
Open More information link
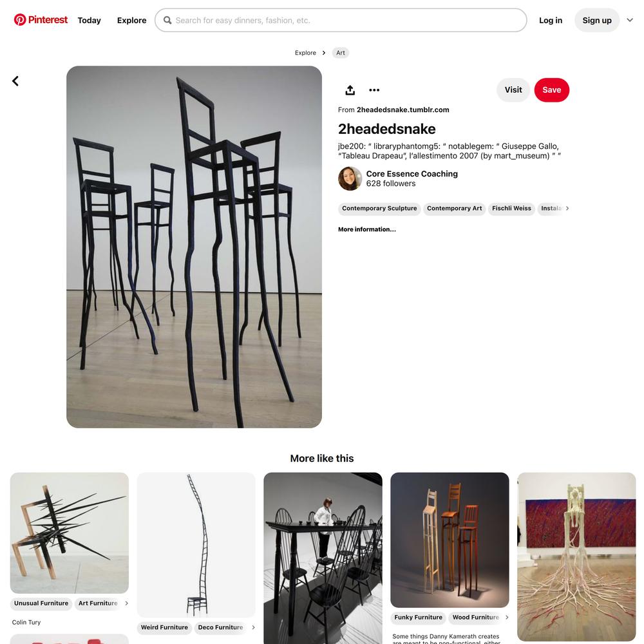(x=367, y=229)
